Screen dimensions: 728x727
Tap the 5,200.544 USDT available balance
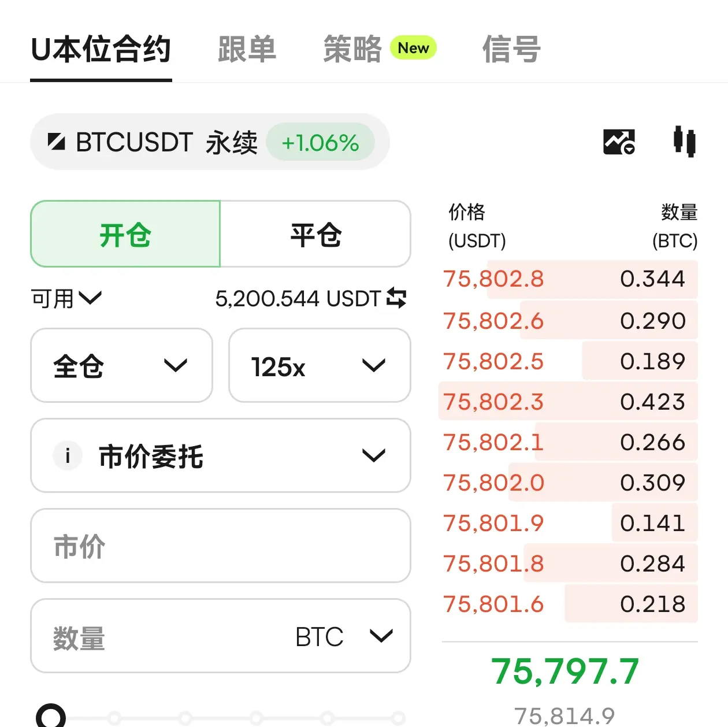coord(298,299)
